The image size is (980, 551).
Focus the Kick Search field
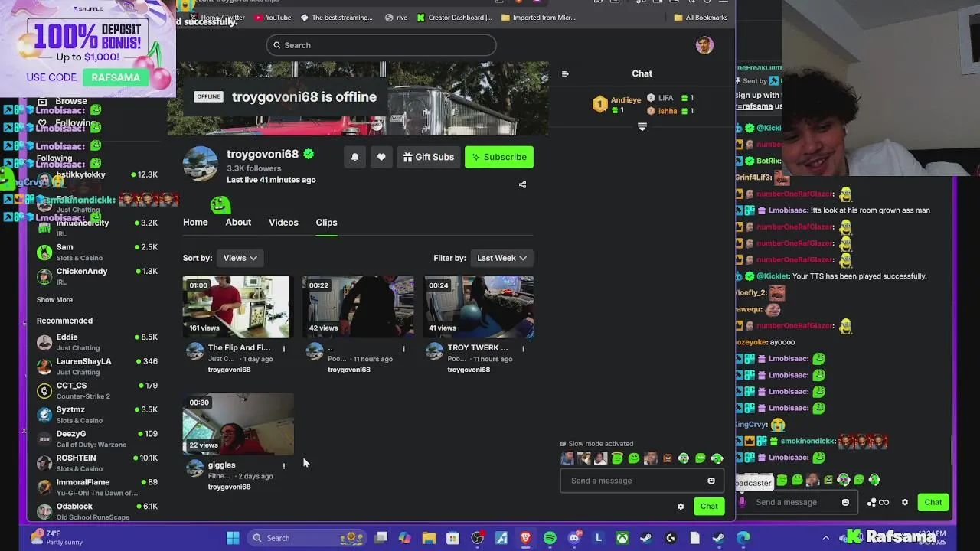click(x=381, y=45)
